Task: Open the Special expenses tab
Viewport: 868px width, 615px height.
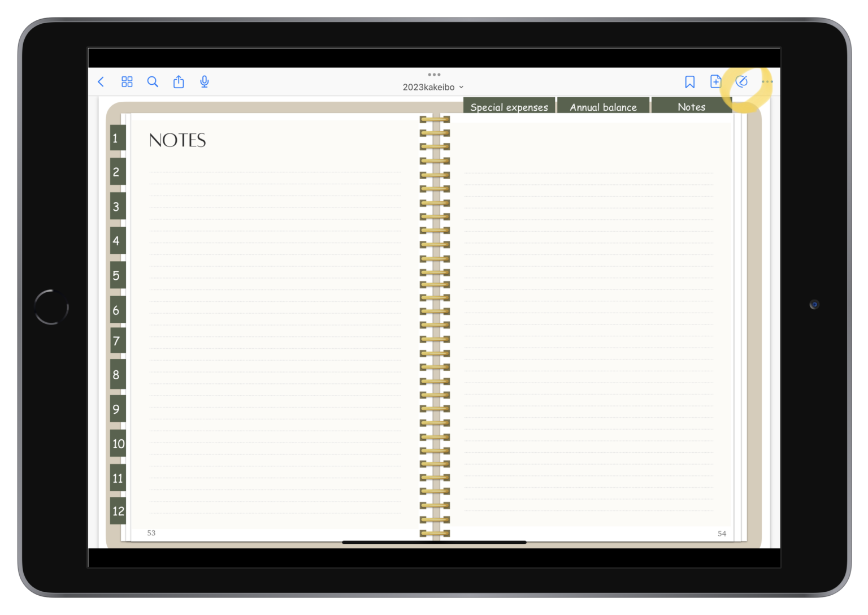Action: pyautogui.click(x=509, y=107)
